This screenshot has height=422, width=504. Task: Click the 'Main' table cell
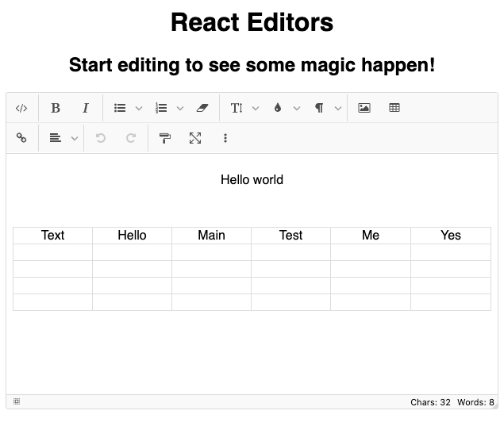click(211, 236)
